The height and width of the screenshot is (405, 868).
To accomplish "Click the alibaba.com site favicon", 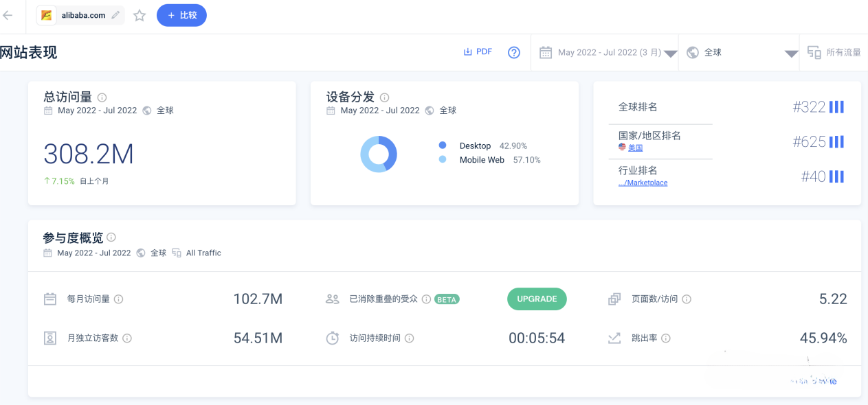I will point(47,15).
